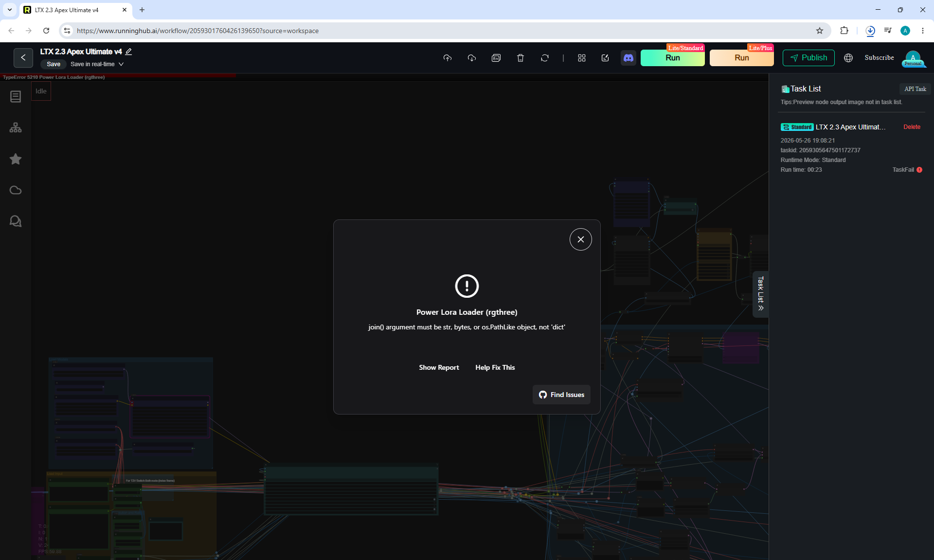Click the 2026-05-26 19:08:21 timestamp

[x=808, y=141]
